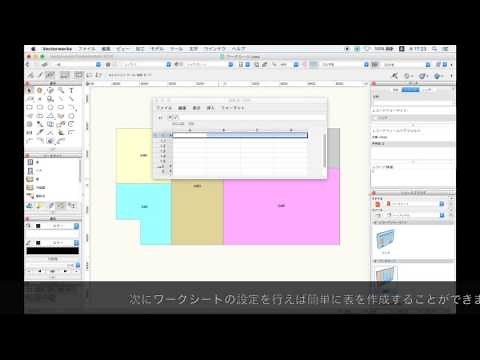Open worksheet window's 編集 menu
The height and width of the screenshot is (360, 480).
182,108
